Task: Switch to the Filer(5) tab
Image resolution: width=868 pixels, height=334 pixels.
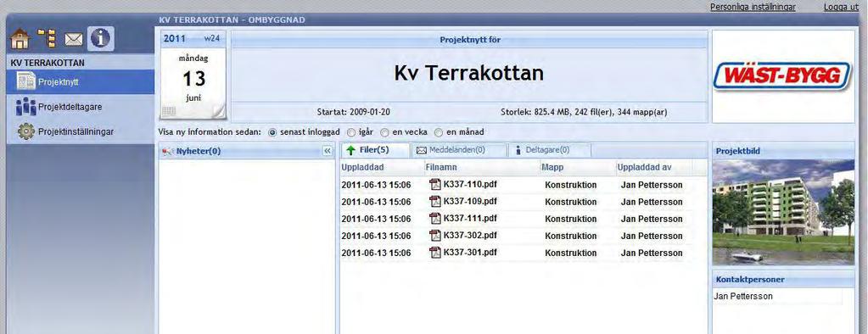Action: pos(375,150)
